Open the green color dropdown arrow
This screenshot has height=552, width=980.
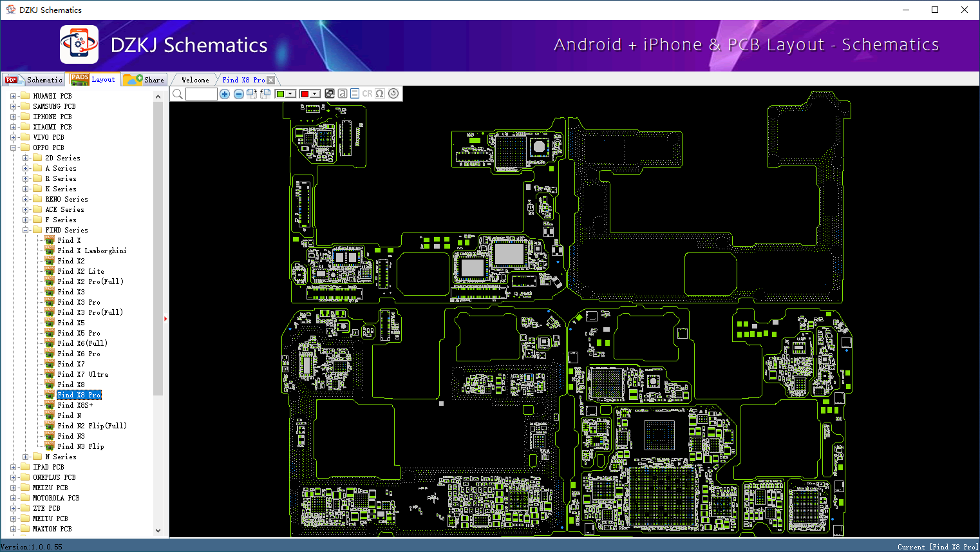pyautogui.click(x=290, y=94)
